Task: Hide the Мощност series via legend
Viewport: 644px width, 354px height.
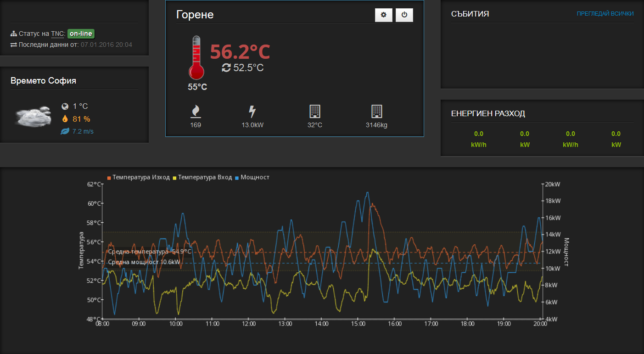Action: pos(252,177)
